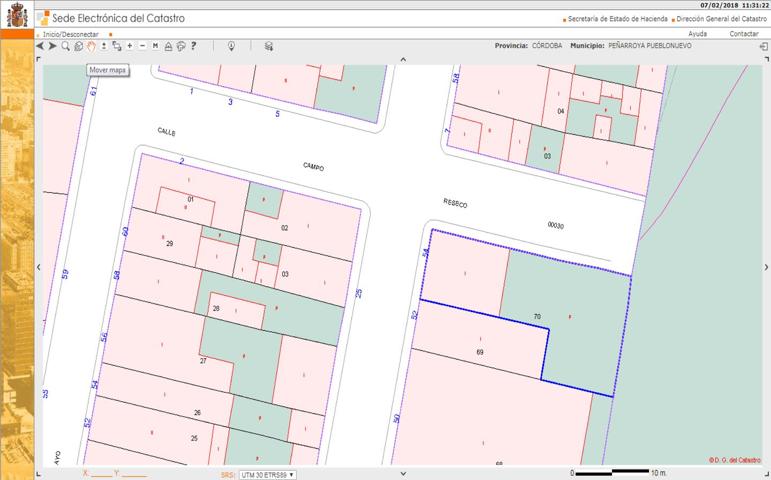
Task: Pan map using the left edge arrow
Action: point(38,267)
